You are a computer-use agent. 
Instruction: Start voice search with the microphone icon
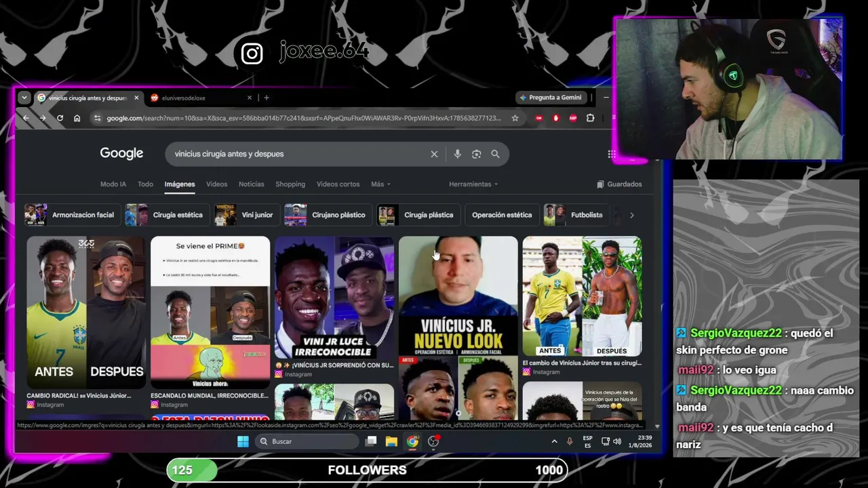click(x=458, y=154)
